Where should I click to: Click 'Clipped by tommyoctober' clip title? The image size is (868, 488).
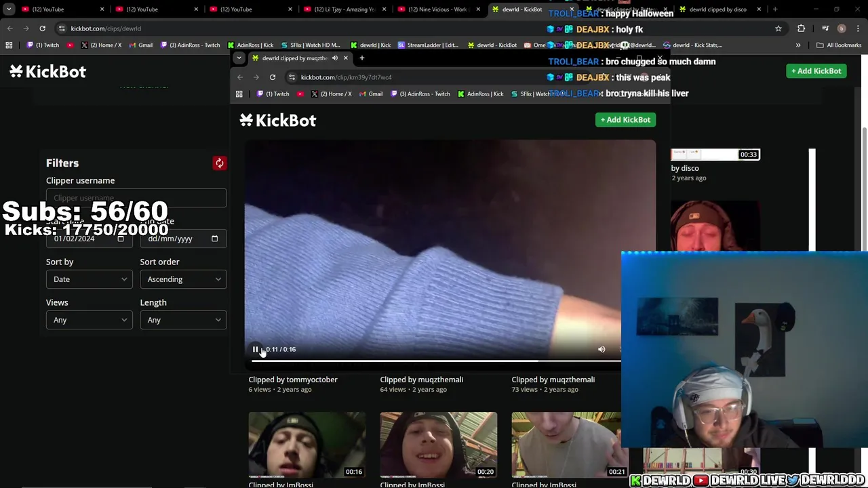click(x=293, y=380)
